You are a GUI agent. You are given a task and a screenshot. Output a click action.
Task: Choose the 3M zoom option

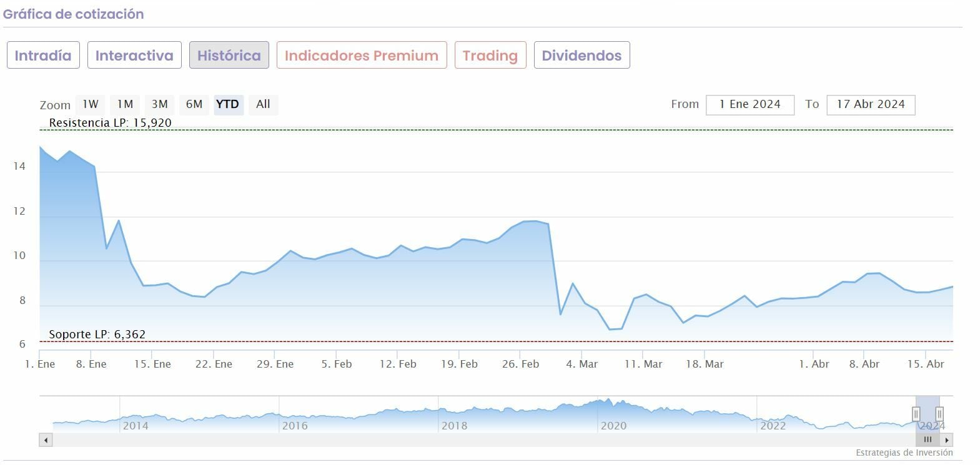(160, 104)
